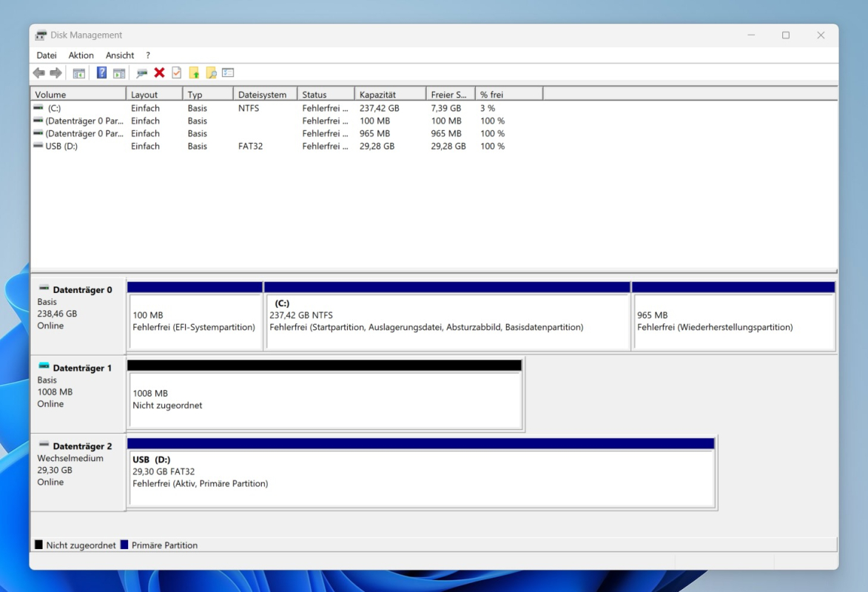This screenshot has height=592, width=868.
Task: Click the Back arrow toolbar icon
Action: 38,73
